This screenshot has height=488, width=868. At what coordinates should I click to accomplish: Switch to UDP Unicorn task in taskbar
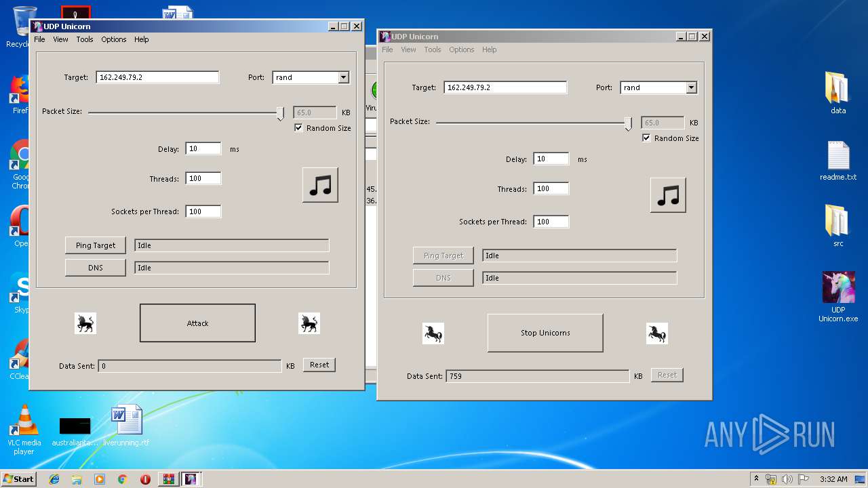click(191, 479)
